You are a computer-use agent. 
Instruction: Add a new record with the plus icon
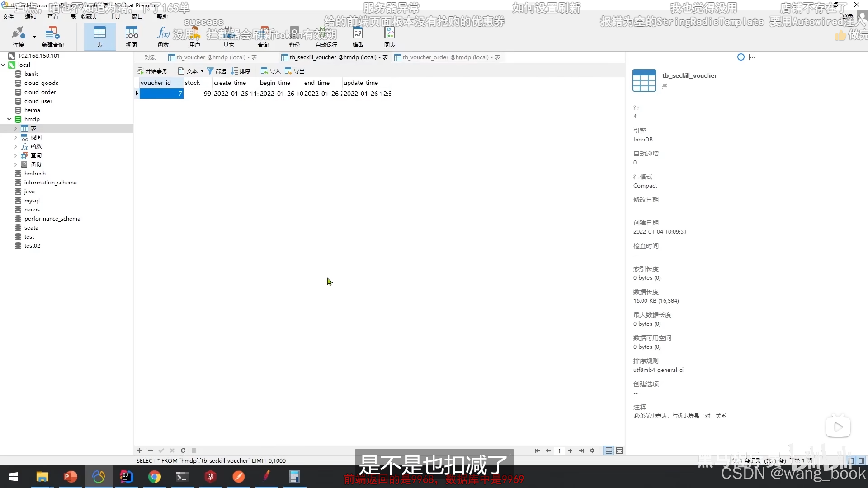click(139, 450)
